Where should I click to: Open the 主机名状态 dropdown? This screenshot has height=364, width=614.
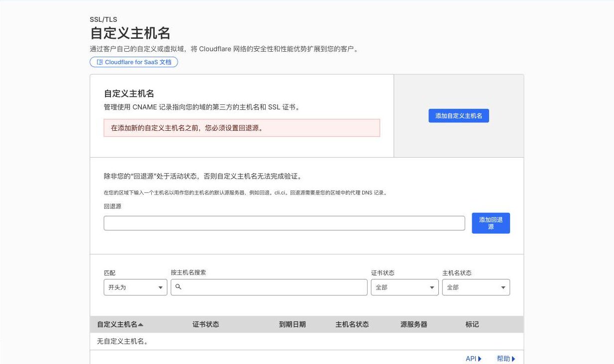(476, 287)
